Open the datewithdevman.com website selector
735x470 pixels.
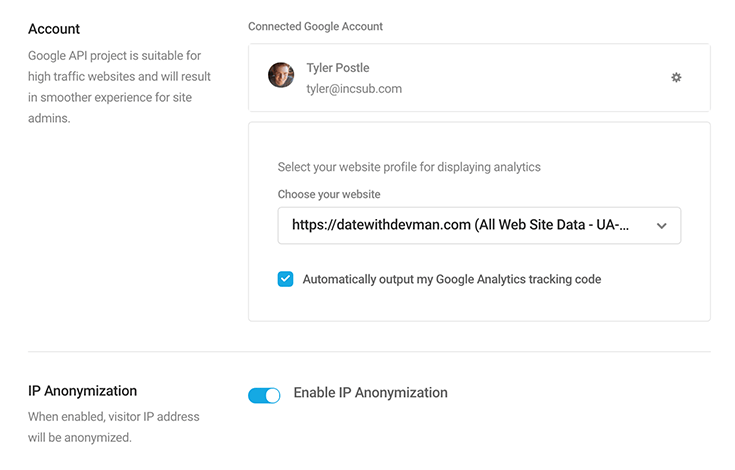point(479,225)
